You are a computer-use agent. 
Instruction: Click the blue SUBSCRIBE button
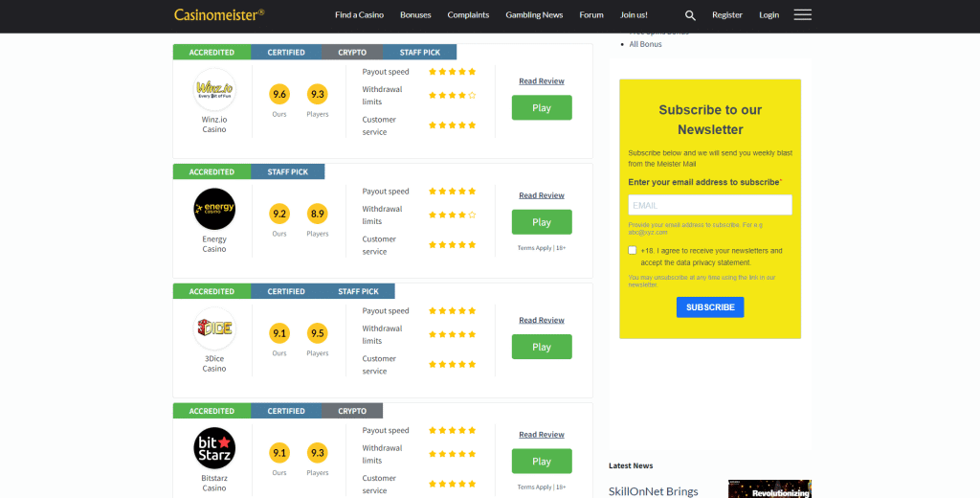point(710,307)
